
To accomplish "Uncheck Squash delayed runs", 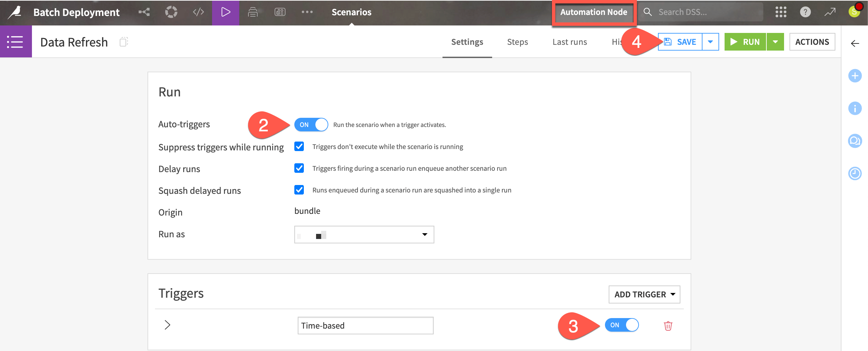I will click(299, 190).
